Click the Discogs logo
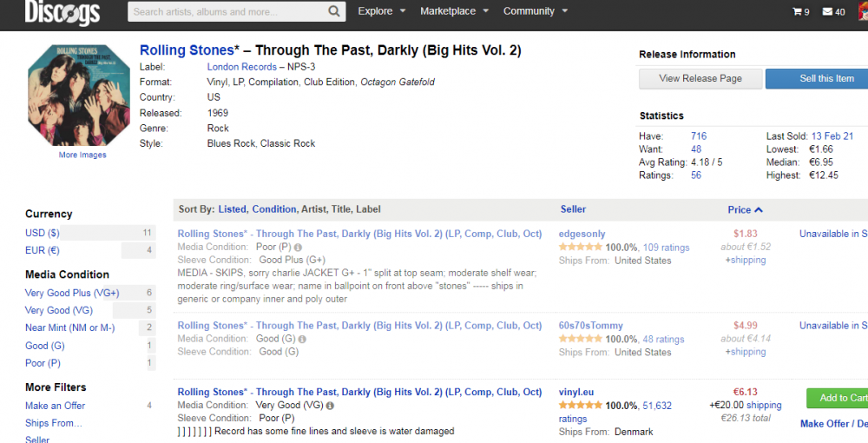Image resolution: width=868 pixels, height=443 pixels. [62, 12]
